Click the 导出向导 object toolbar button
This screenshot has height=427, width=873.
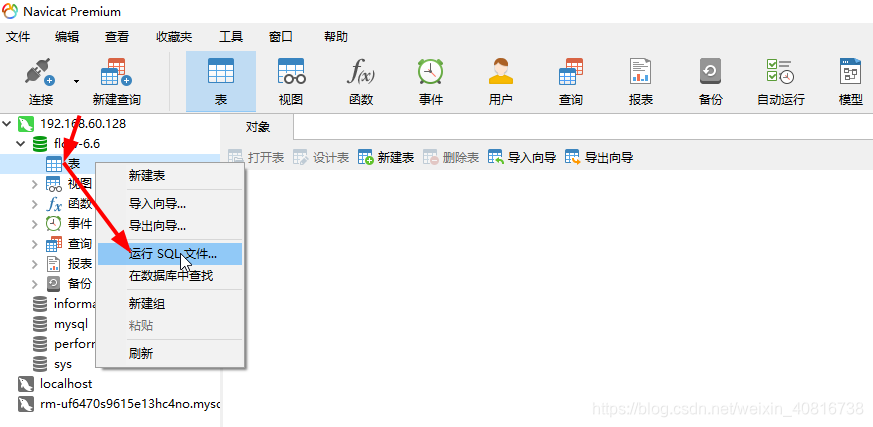[599, 158]
